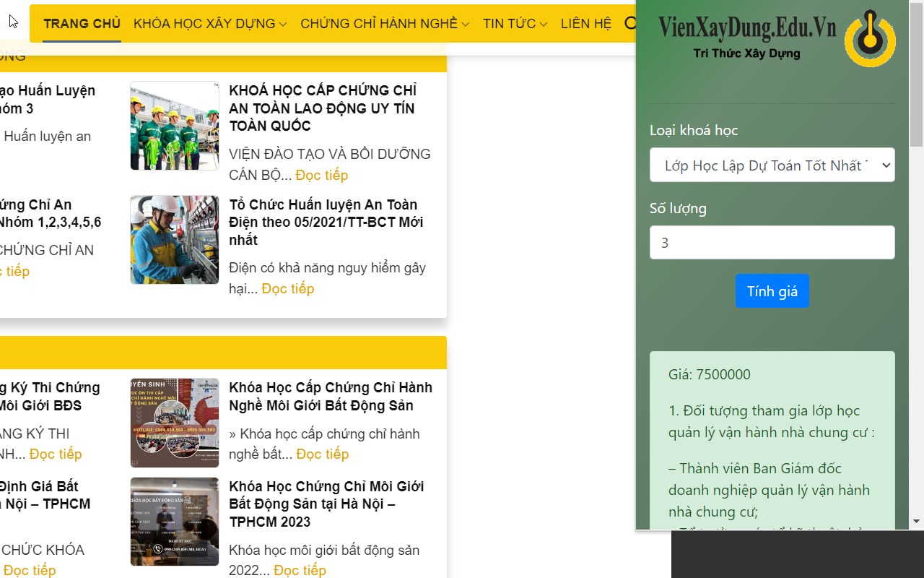Open LIÊN HỆ menu item
The width and height of the screenshot is (924, 578).
(586, 24)
